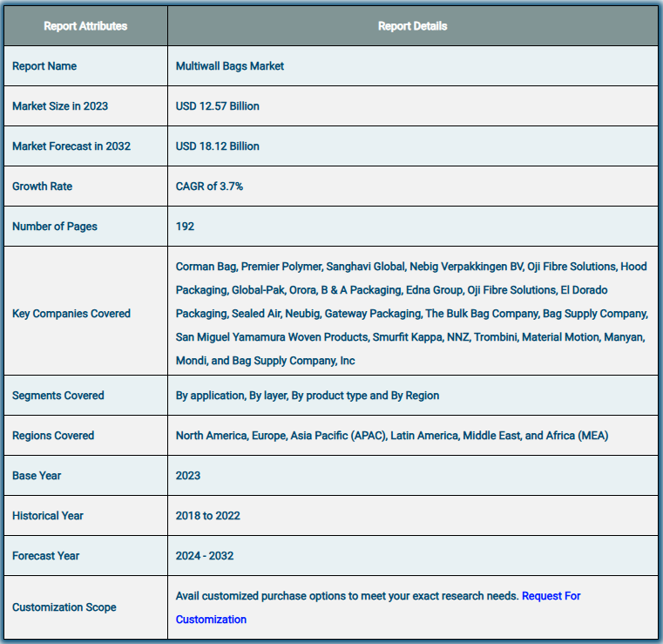Click the Customization Scope label
Screen dimensions: 663x644
pyautogui.click(x=64, y=607)
